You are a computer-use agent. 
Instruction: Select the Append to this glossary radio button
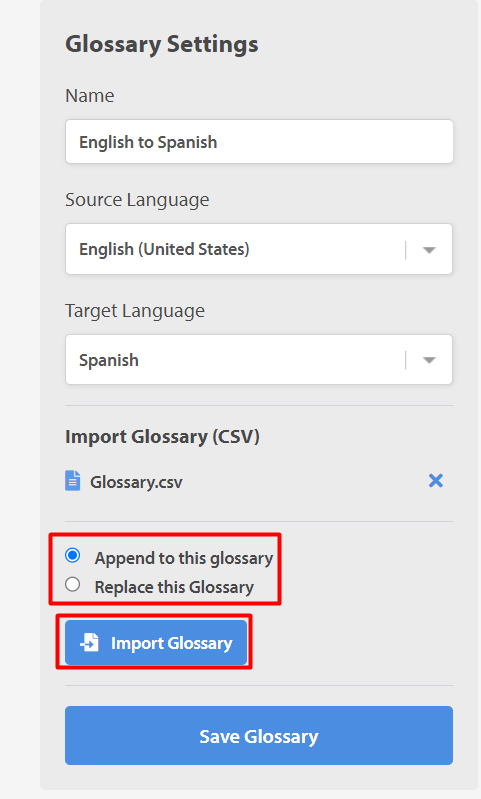click(x=72, y=555)
